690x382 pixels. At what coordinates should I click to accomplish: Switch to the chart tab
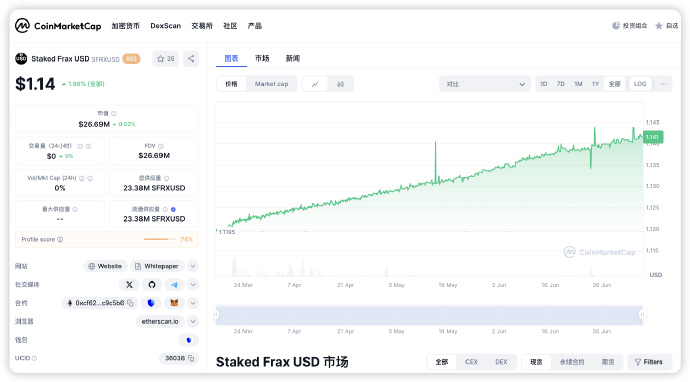[231, 59]
